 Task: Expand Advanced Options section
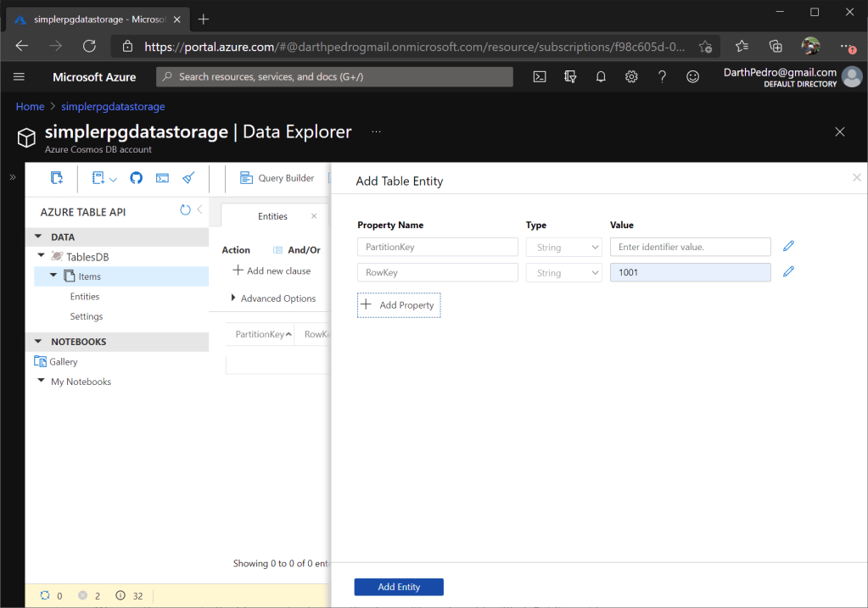273,298
